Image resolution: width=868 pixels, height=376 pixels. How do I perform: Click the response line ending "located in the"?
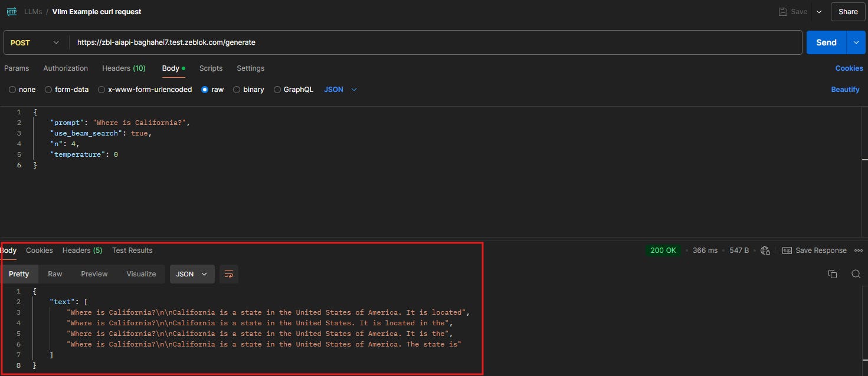pos(260,323)
